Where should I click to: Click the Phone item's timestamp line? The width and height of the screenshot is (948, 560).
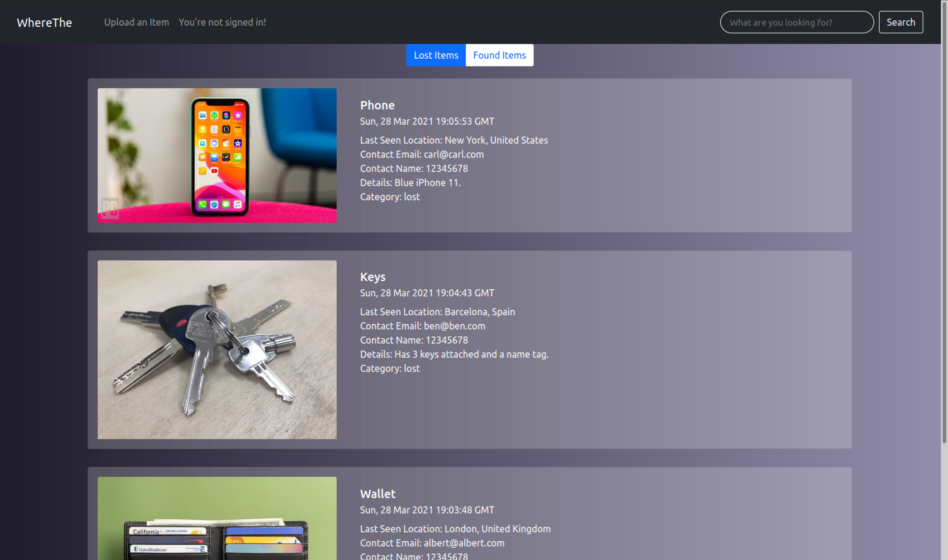(x=427, y=121)
